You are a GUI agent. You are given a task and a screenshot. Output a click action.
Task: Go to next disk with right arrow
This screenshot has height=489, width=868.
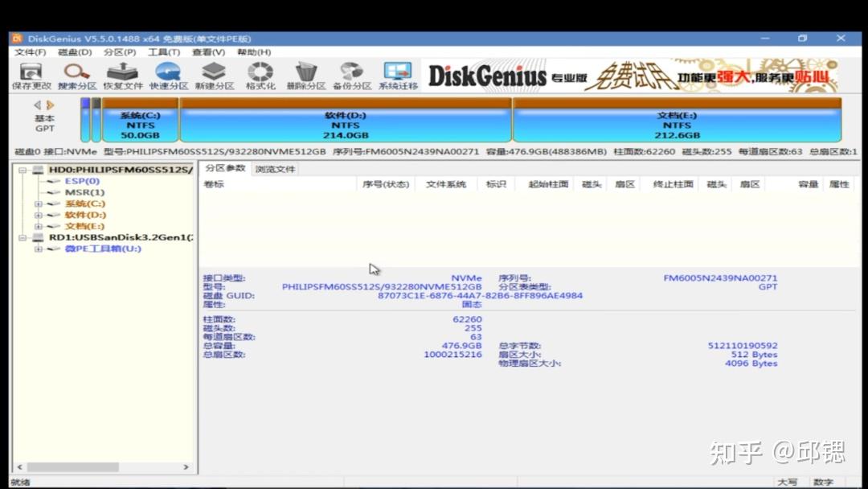[51, 105]
